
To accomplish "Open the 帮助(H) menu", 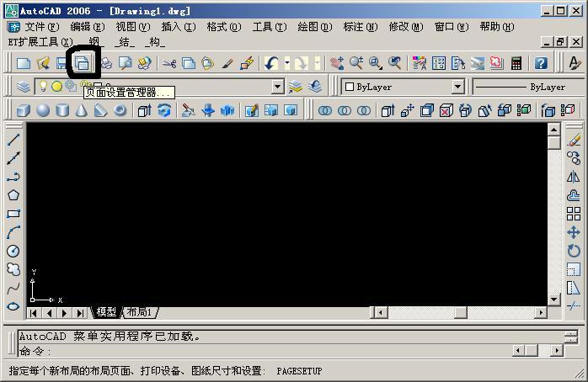I will tap(497, 27).
